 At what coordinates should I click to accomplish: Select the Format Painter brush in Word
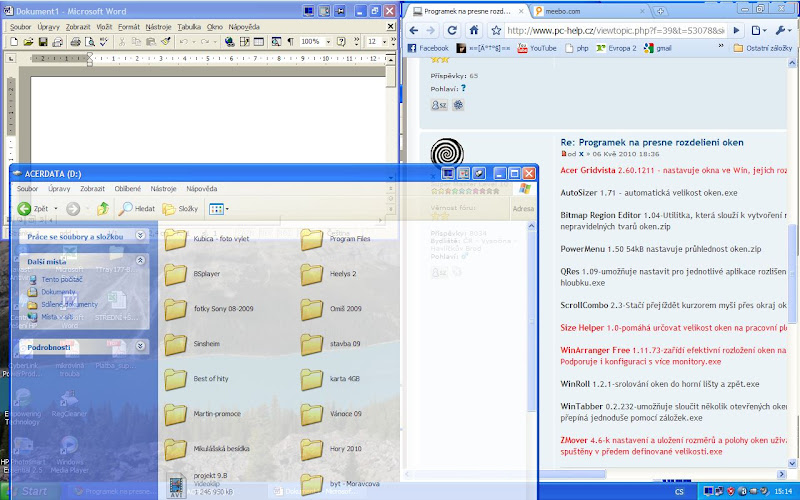tap(165, 42)
